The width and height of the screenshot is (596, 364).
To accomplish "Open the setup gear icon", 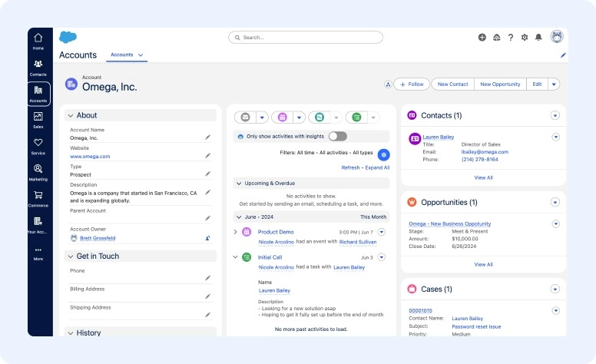I will [x=525, y=37].
